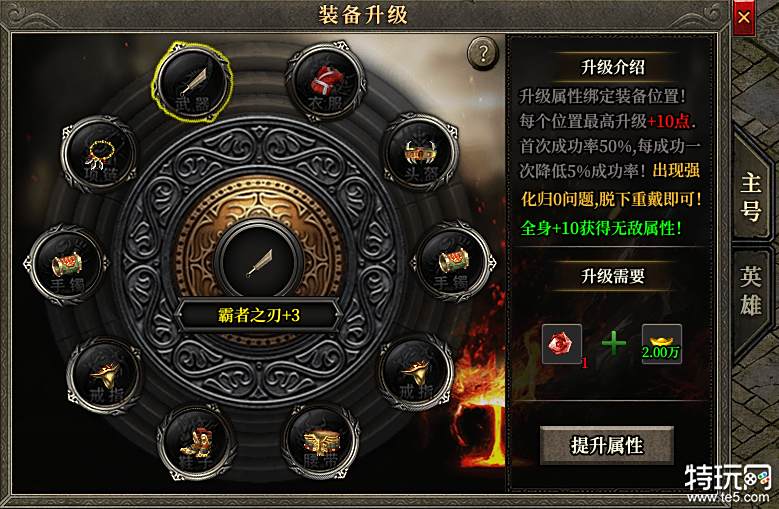
Task: Click the 提升属性 upgrade button
Action: click(x=607, y=445)
